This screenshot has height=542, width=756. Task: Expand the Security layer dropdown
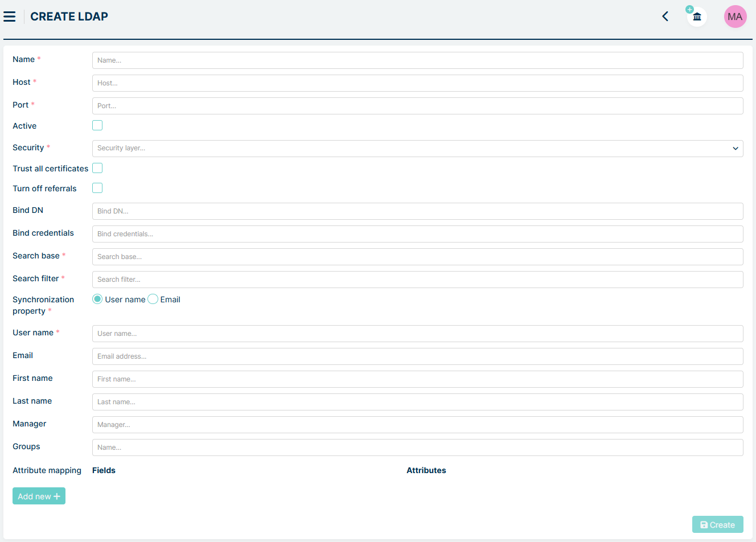tap(417, 148)
